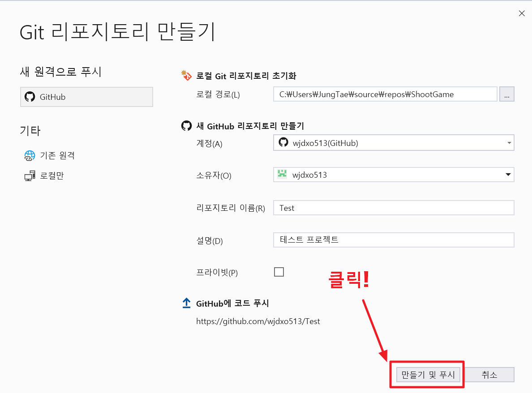
Task: Click the 로컬 경로 path input field
Action: [385, 94]
